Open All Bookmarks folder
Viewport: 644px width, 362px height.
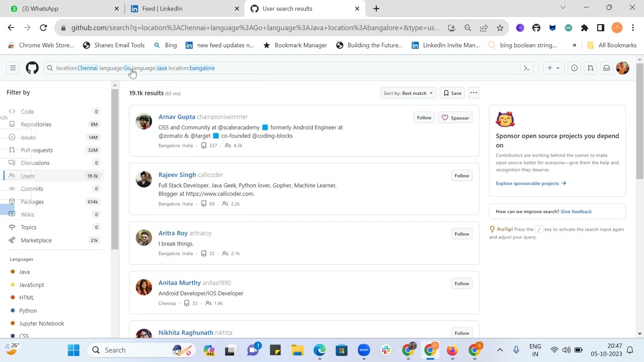612,45
